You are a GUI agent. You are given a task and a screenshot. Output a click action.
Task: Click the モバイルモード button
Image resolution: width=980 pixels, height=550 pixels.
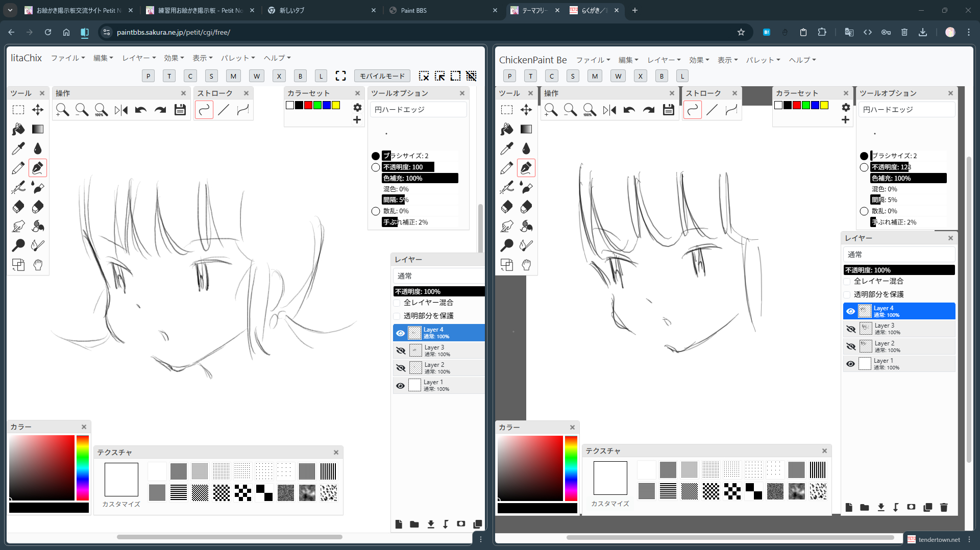(x=382, y=76)
